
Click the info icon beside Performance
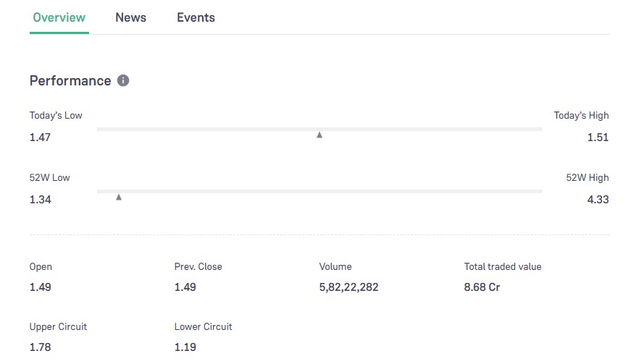click(123, 80)
